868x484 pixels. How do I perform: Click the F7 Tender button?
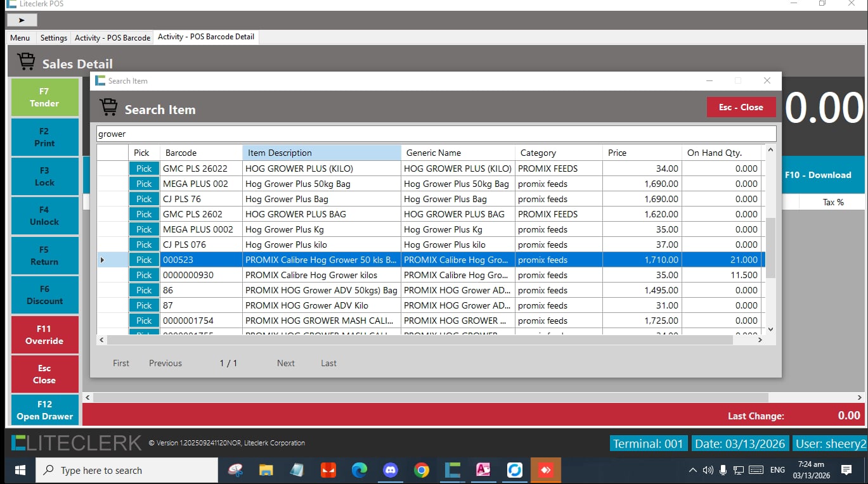point(44,97)
